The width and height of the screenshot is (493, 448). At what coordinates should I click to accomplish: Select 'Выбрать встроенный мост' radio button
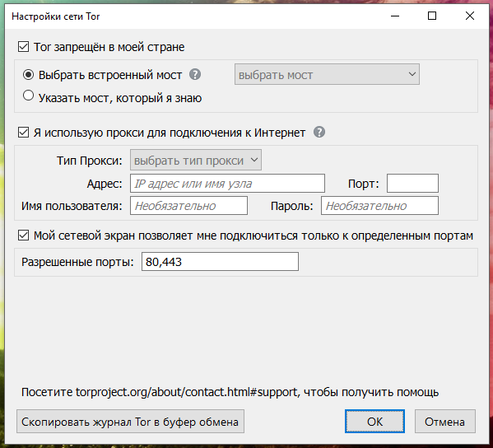point(28,75)
